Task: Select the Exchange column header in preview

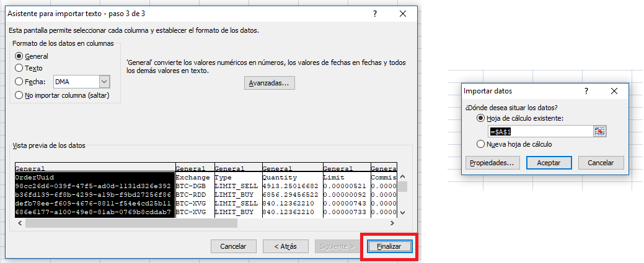Action: click(x=193, y=177)
